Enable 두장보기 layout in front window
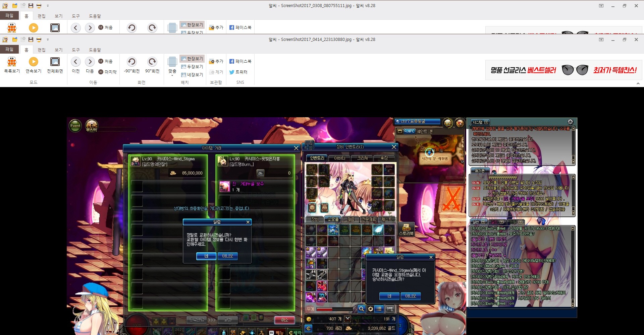Screen dimensions: 644x335 pyautogui.click(x=192, y=67)
